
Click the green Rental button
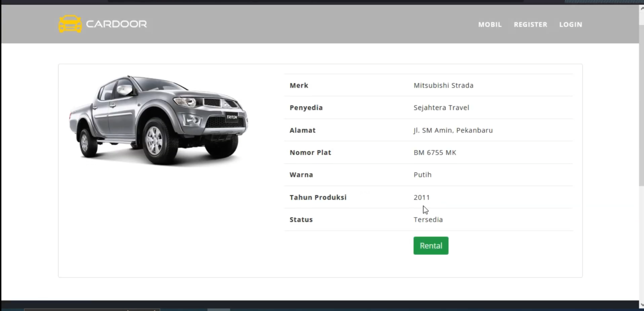(431, 246)
